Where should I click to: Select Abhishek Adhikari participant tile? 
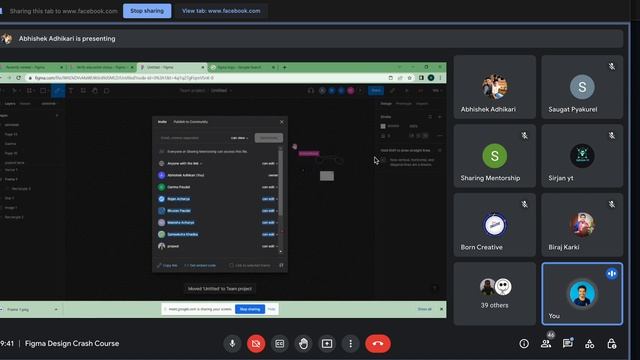(x=494, y=87)
